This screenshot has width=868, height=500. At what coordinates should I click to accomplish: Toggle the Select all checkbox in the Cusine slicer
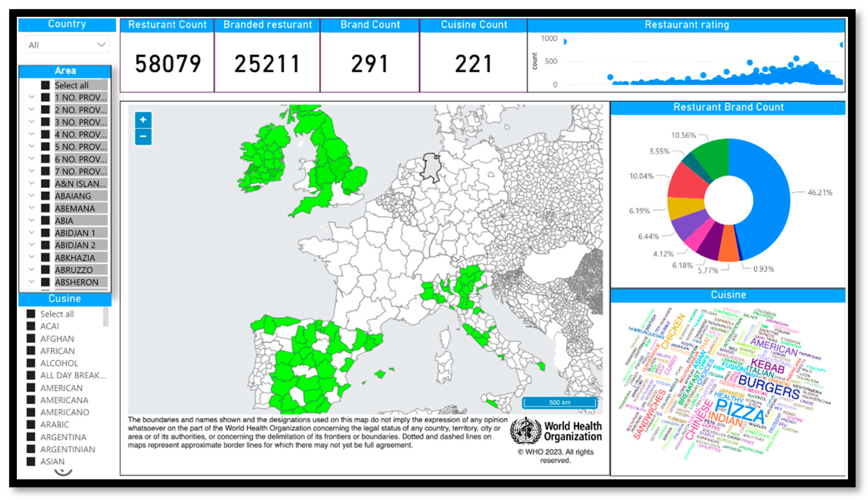[x=31, y=314]
